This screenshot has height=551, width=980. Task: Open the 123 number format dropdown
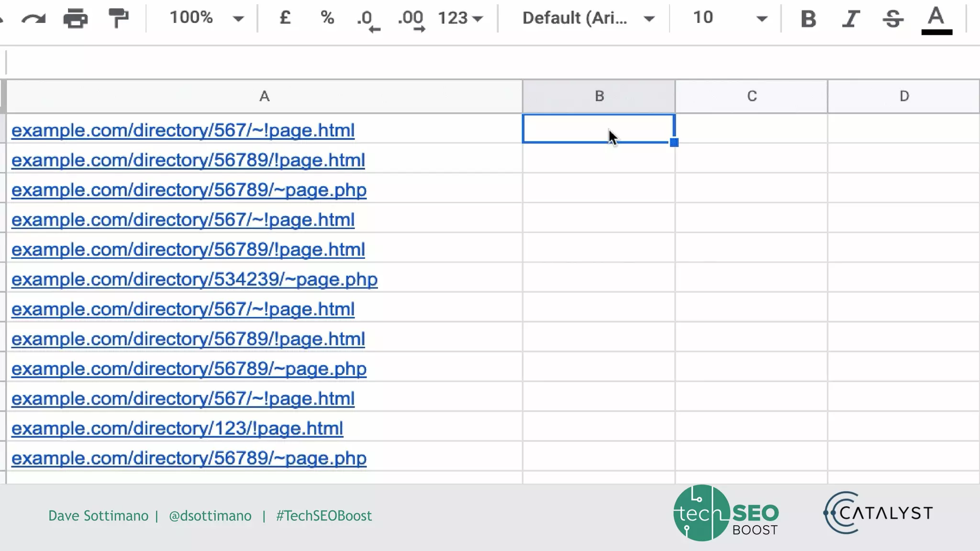(x=460, y=18)
